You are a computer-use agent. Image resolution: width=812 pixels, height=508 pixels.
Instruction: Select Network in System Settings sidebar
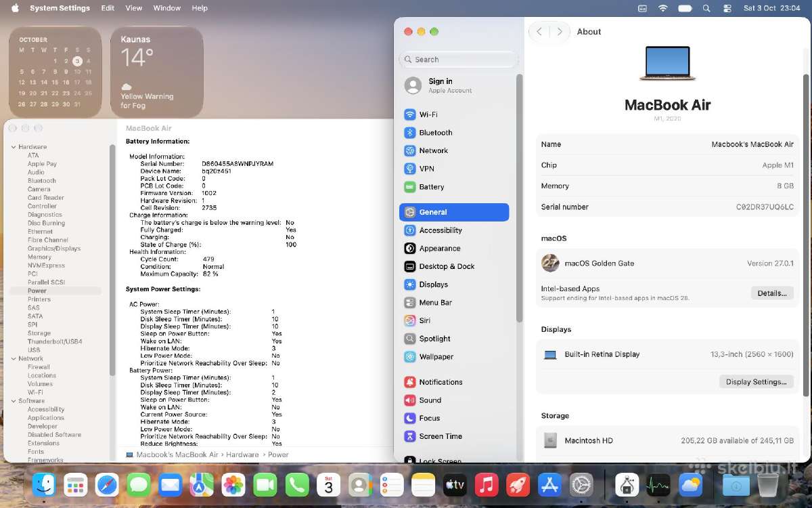[x=454, y=150]
